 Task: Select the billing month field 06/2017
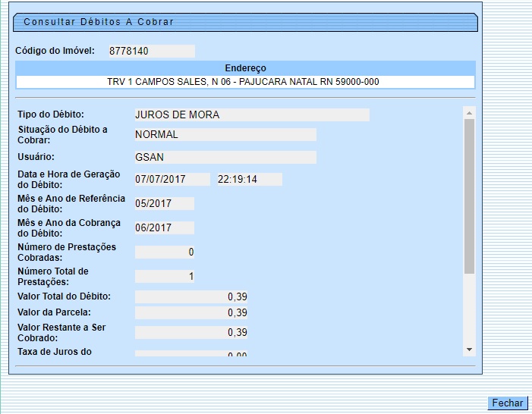164,228
